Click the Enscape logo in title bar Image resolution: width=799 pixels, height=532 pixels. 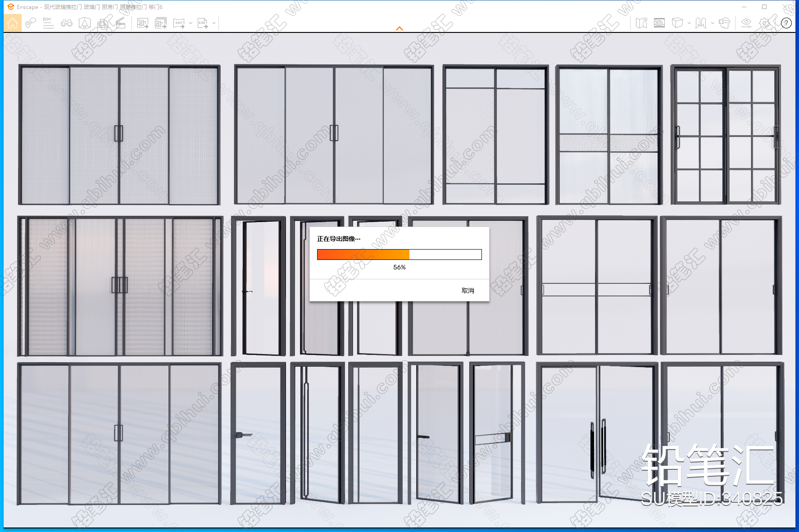(10, 7)
